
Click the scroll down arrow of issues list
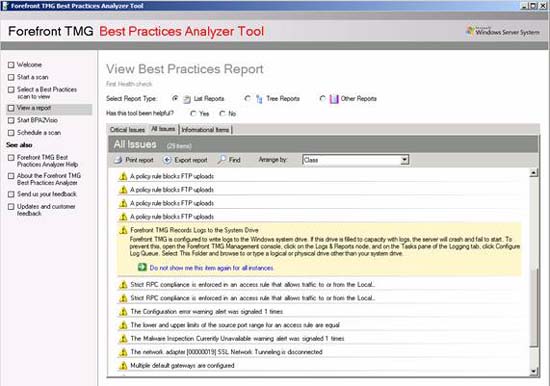point(534,371)
